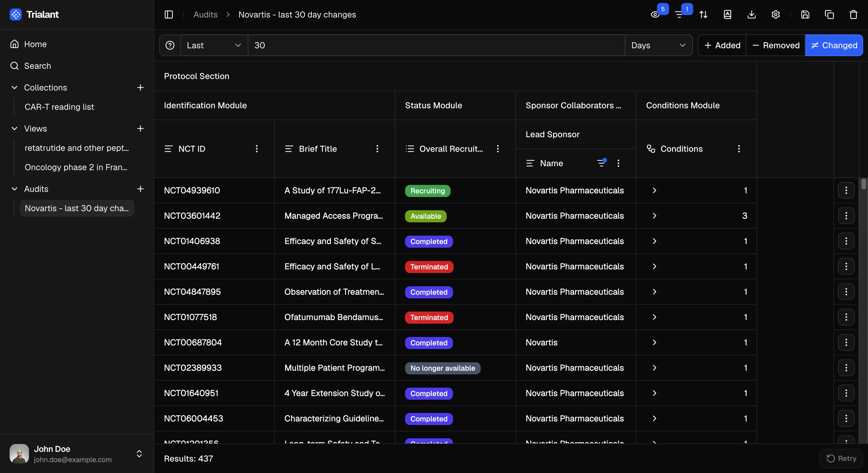Open the settings gear icon
This screenshot has width=868, height=473.
[x=776, y=14]
